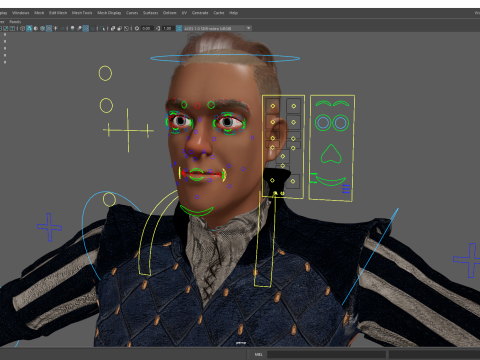Toggle wireframe on shaded icon

pos(42,29)
